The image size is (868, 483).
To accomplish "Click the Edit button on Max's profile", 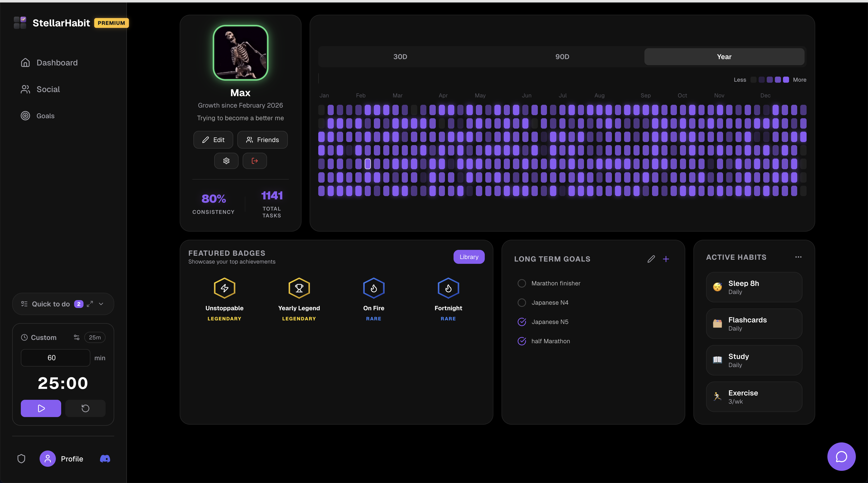I will (213, 140).
